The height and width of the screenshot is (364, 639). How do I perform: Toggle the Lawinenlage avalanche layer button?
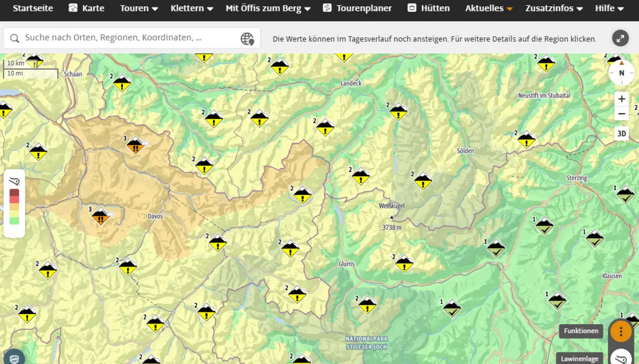620,357
